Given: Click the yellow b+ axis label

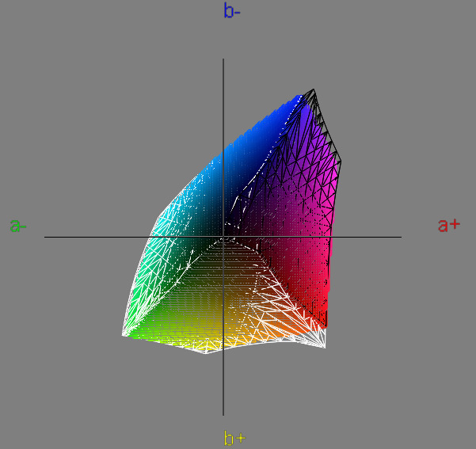Looking at the screenshot, I should 234,438.
